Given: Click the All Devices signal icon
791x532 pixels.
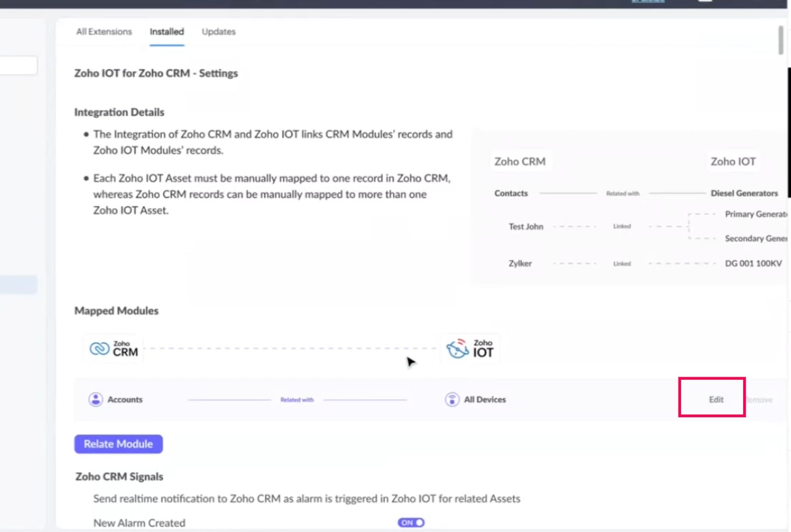Looking at the screenshot, I should coord(452,399).
